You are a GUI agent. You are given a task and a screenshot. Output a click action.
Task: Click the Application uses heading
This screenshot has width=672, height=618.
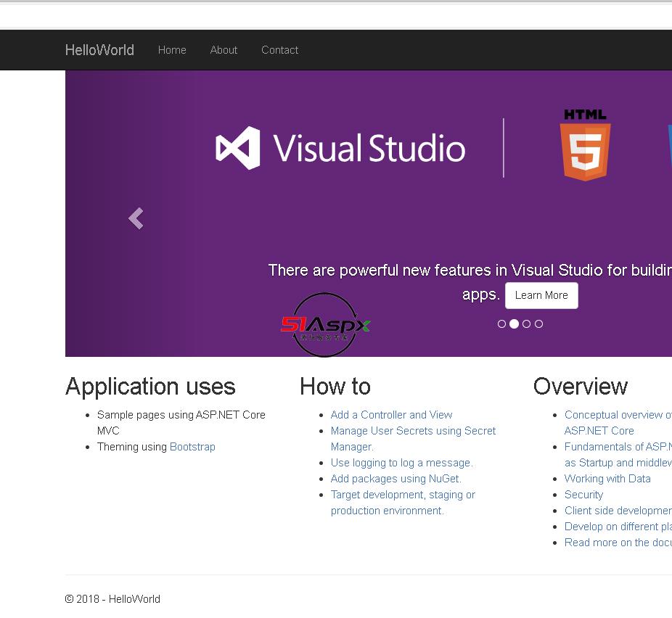150,387
